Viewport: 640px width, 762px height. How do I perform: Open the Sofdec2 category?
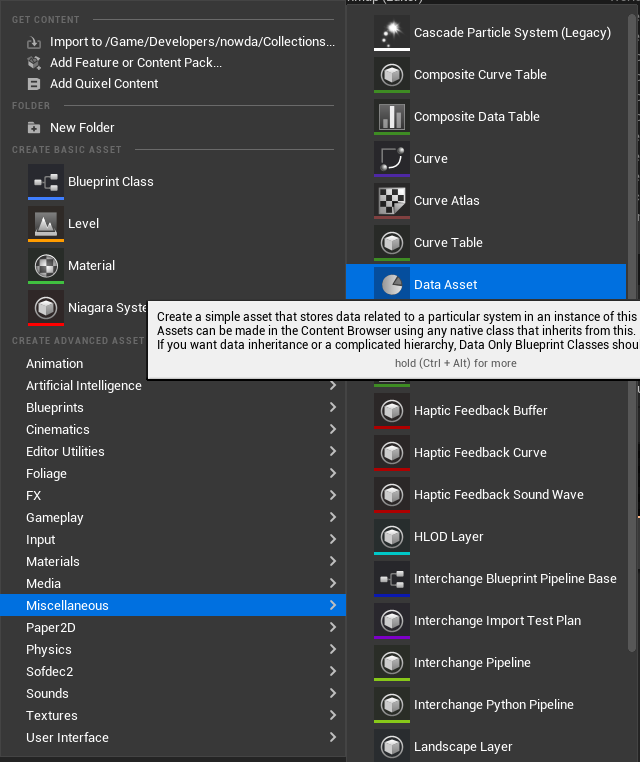pos(173,671)
